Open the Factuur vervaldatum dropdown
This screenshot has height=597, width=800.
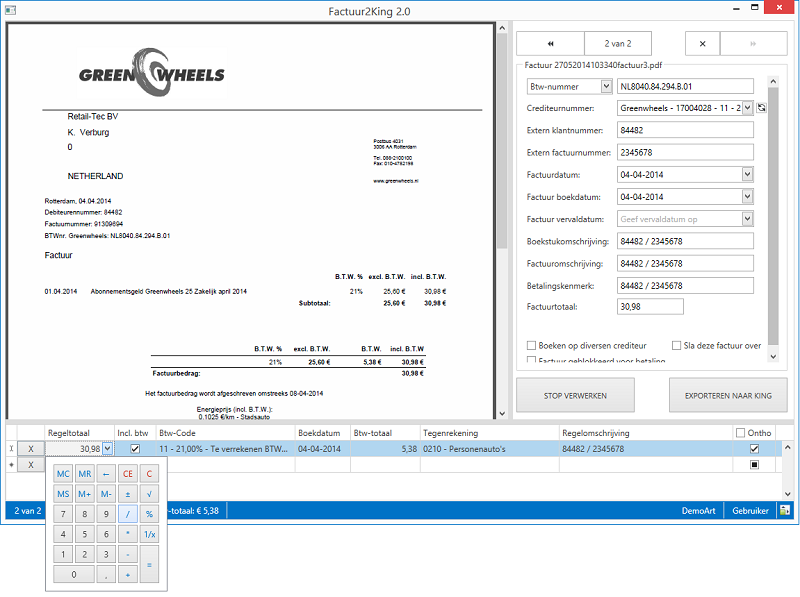tap(747, 219)
